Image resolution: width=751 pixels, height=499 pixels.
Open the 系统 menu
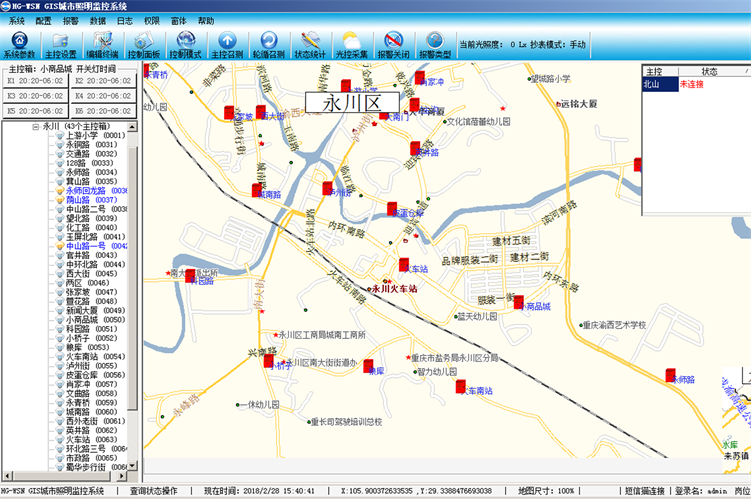click(x=17, y=20)
